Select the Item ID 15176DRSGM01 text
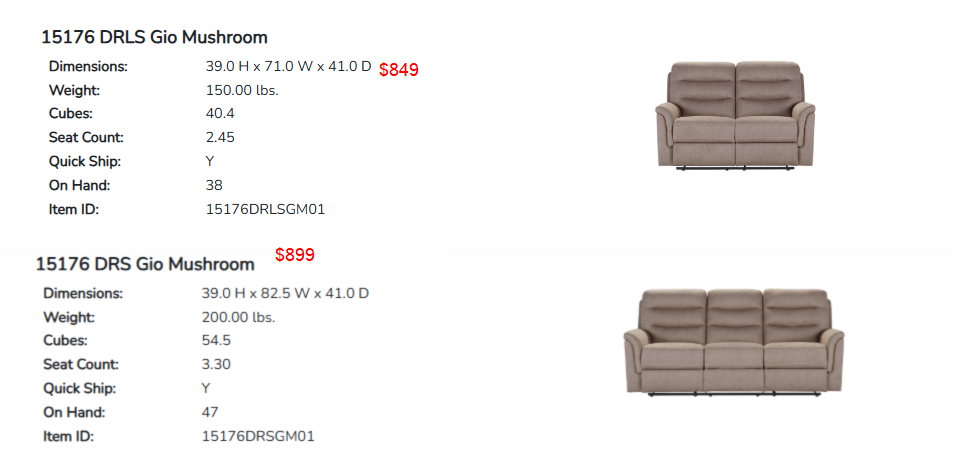The image size is (958, 467). point(258,436)
